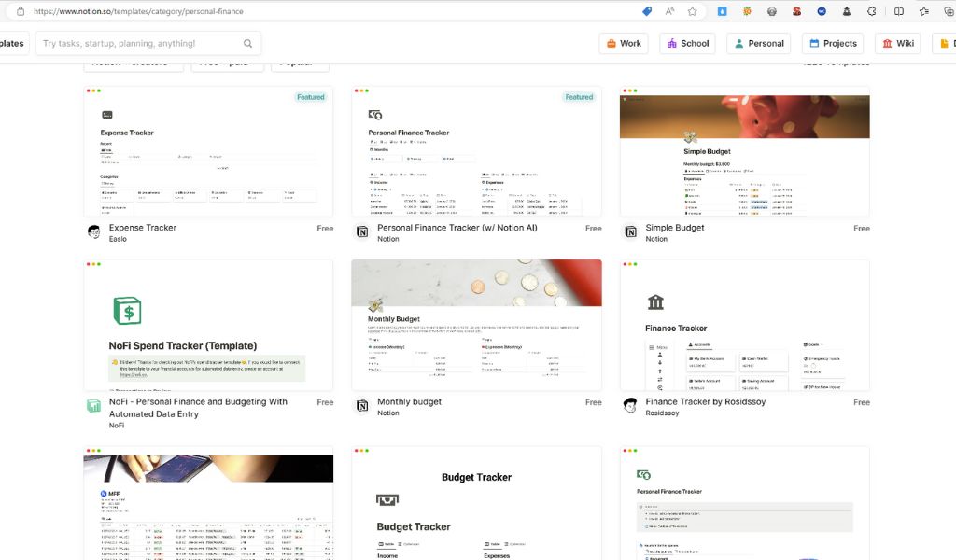This screenshot has height=560, width=956.
Task: Click the gray round extension icon
Action: tap(772, 11)
